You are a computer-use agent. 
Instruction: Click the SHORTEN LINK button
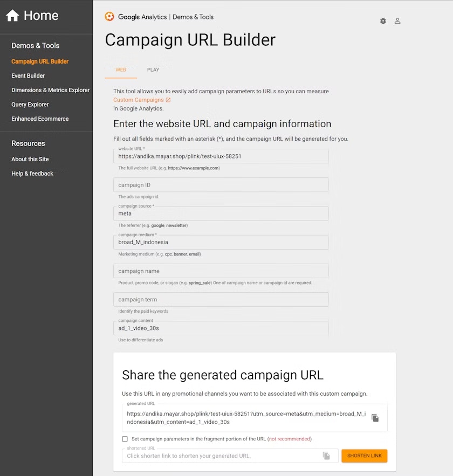pyautogui.click(x=365, y=456)
